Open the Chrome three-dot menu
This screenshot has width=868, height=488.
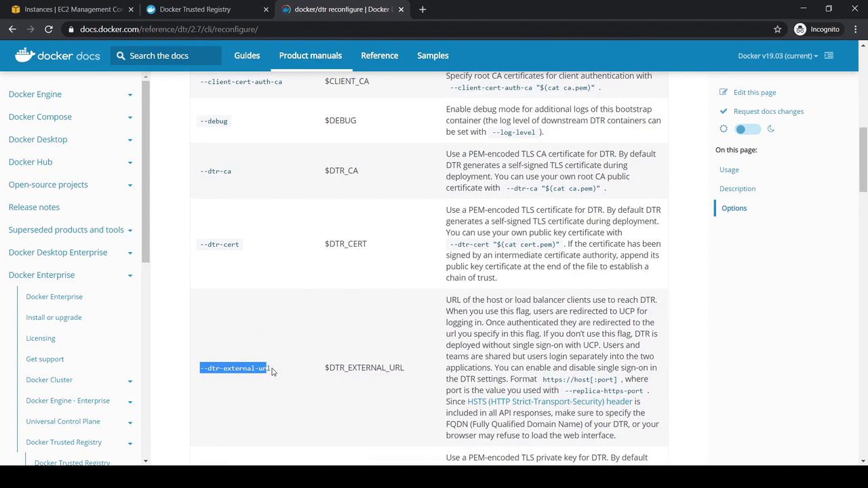coord(854,29)
